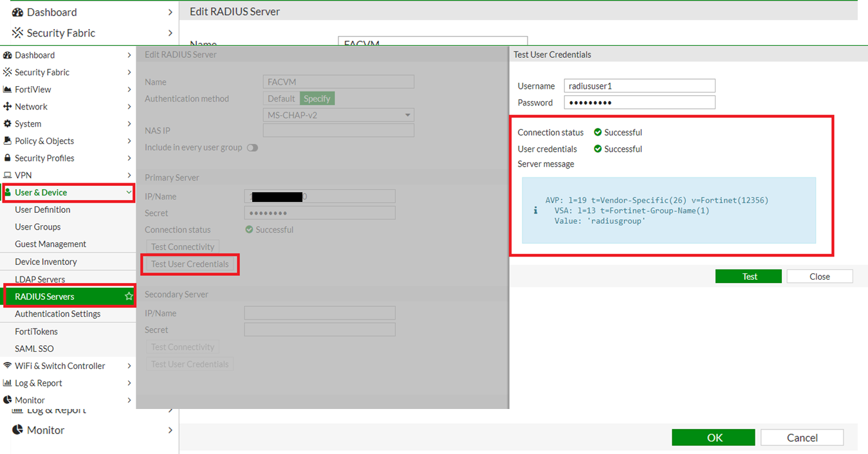This screenshot has width=868, height=454.
Task: Expand the System chevron
Action: pyautogui.click(x=129, y=123)
